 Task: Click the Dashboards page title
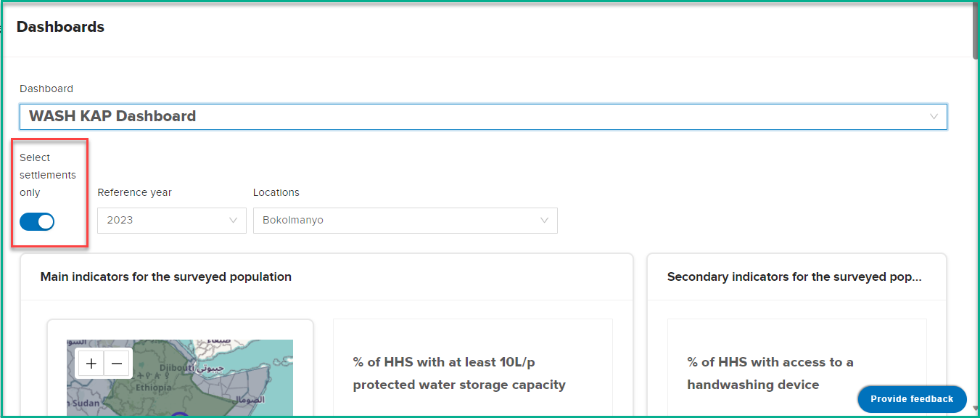60,27
